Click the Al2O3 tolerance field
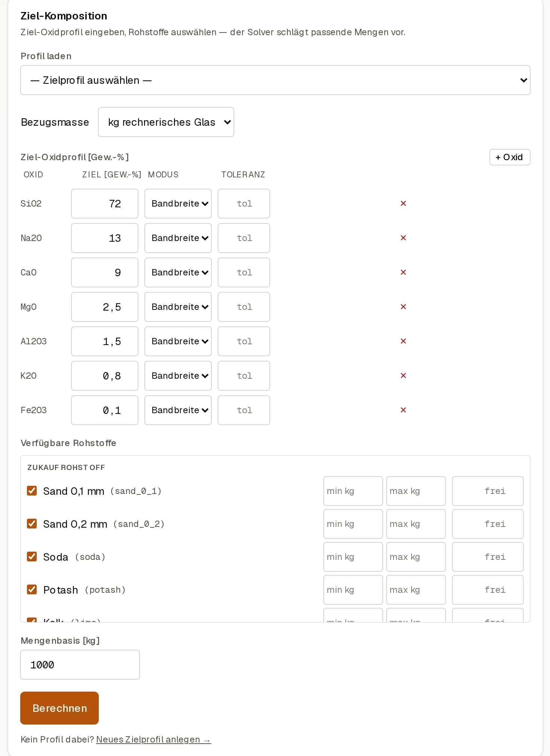The width and height of the screenshot is (550, 756). click(x=244, y=341)
